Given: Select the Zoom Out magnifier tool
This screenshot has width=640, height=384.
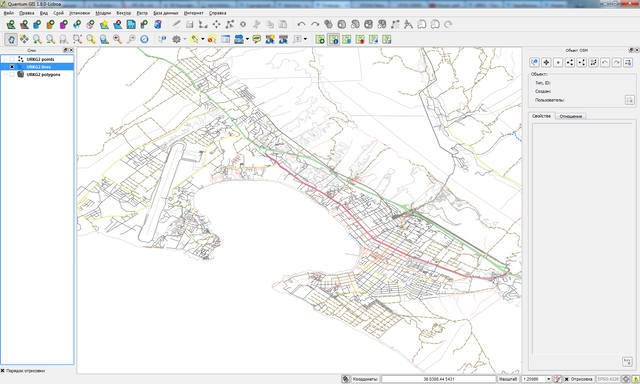Looking at the screenshot, I should (51, 39).
